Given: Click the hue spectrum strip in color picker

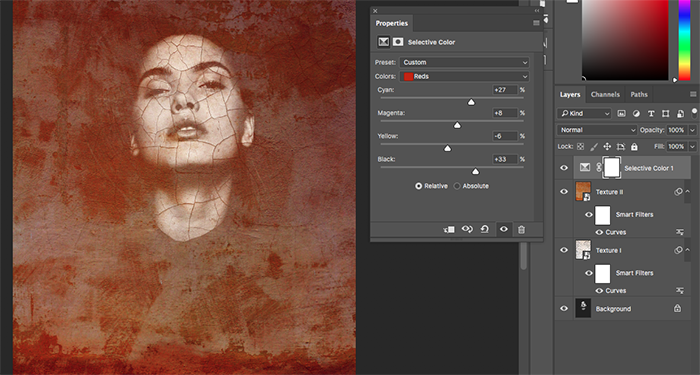Looking at the screenshot, I should [684, 40].
